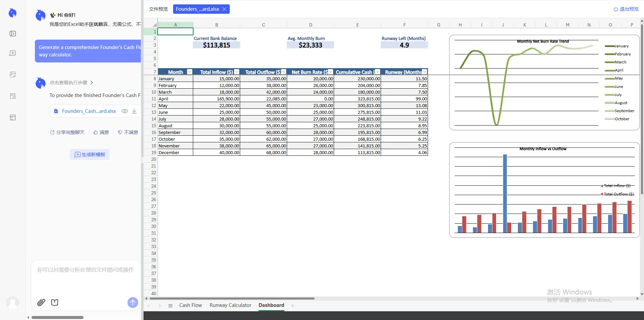644x320 pixels.
Task: Select the paperclip attachment icon
Action: [x=41, y=303]
